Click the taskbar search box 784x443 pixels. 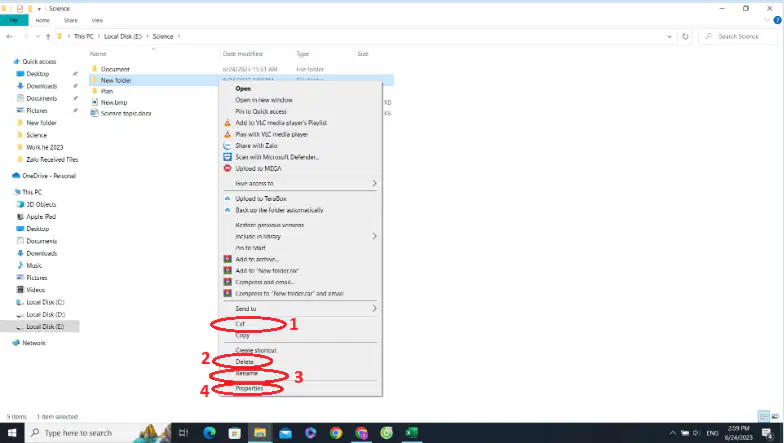coord(98,432)
